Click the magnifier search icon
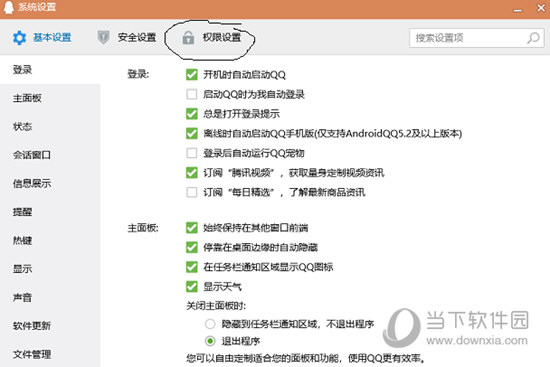This screenshot has width=550, height=367. point(533,38)
